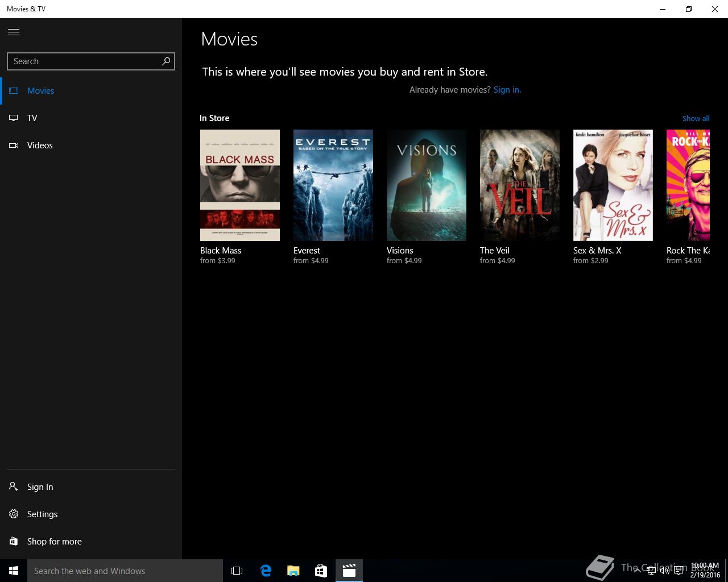Click the Visions title text

[400, 251]
